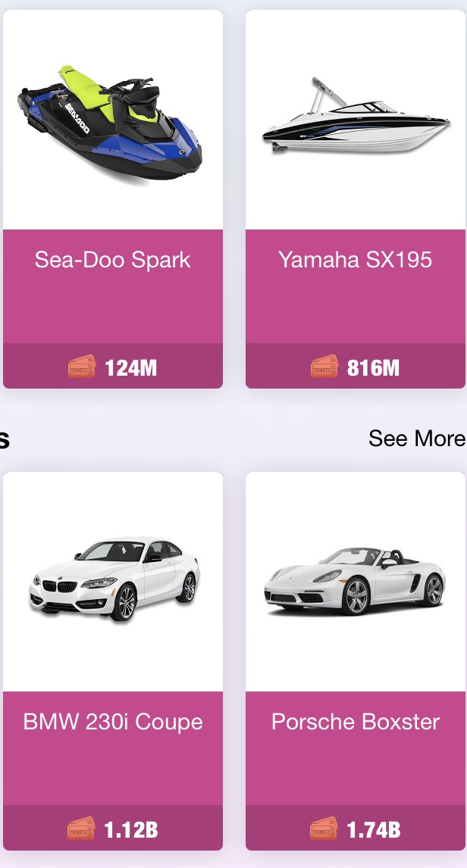Tap the 124M price label
Viewport: 467px width, 868px height.
tap(130, 368)
